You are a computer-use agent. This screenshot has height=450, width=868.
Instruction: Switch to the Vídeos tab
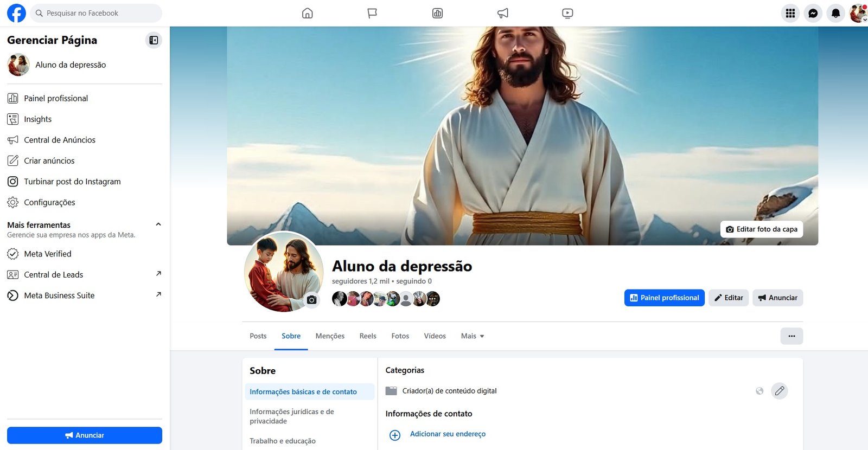pyautogui.click(x=435, y=336)
